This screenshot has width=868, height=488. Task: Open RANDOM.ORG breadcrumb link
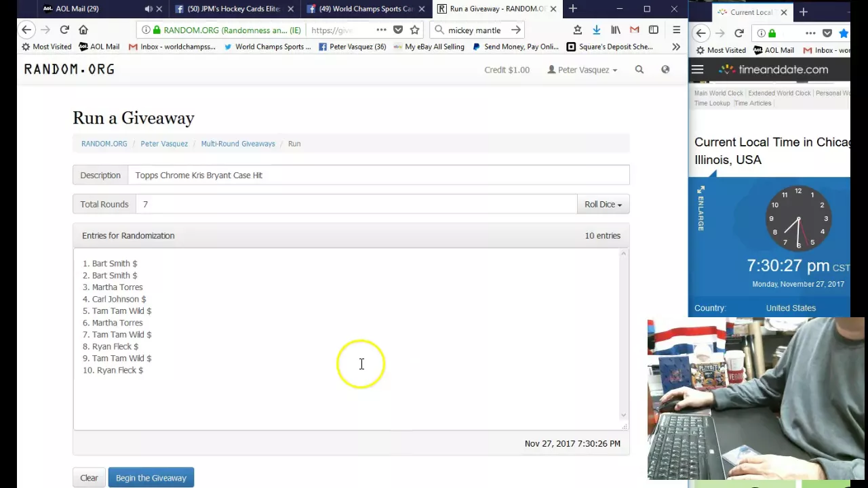pos(104,144)
